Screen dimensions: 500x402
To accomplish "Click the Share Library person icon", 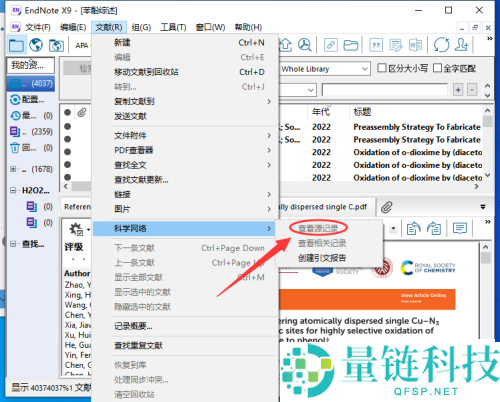I will click(x=462, y=45).
